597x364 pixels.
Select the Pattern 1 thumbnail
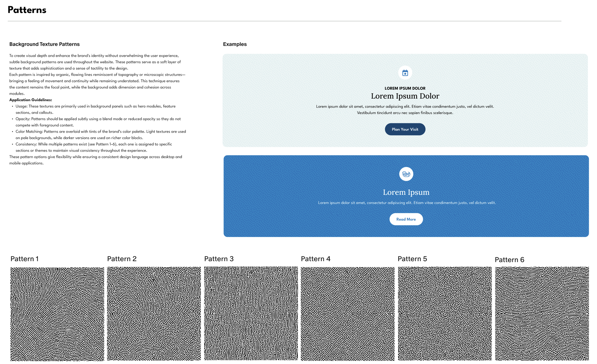tap(57, 314)
